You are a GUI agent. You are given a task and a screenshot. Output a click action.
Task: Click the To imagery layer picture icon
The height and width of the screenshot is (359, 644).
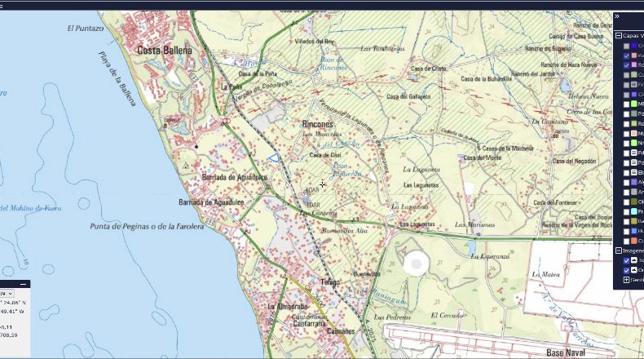point(634,260)
